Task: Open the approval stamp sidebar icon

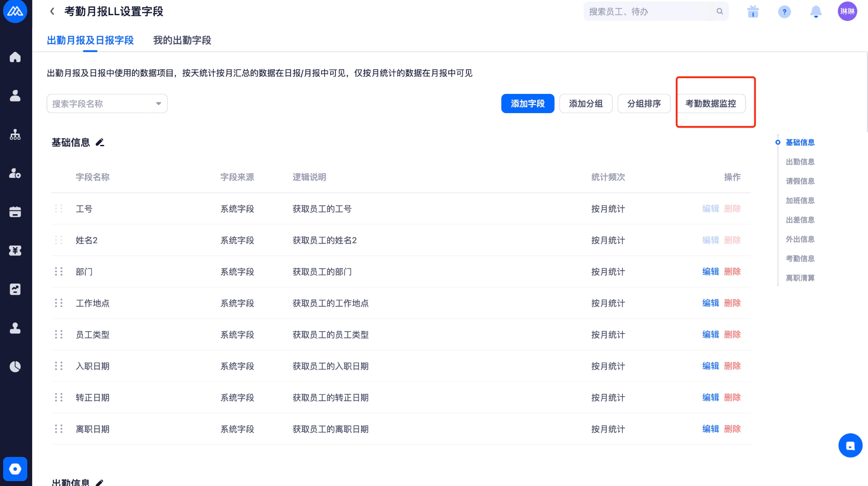Action: click(x=15, y=328)
